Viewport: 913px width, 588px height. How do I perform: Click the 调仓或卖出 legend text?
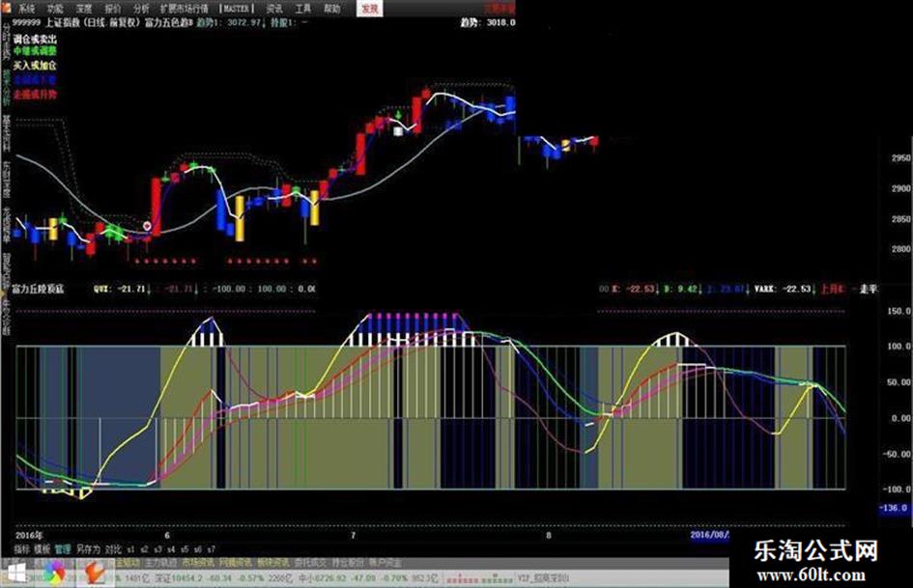[35, 39]
